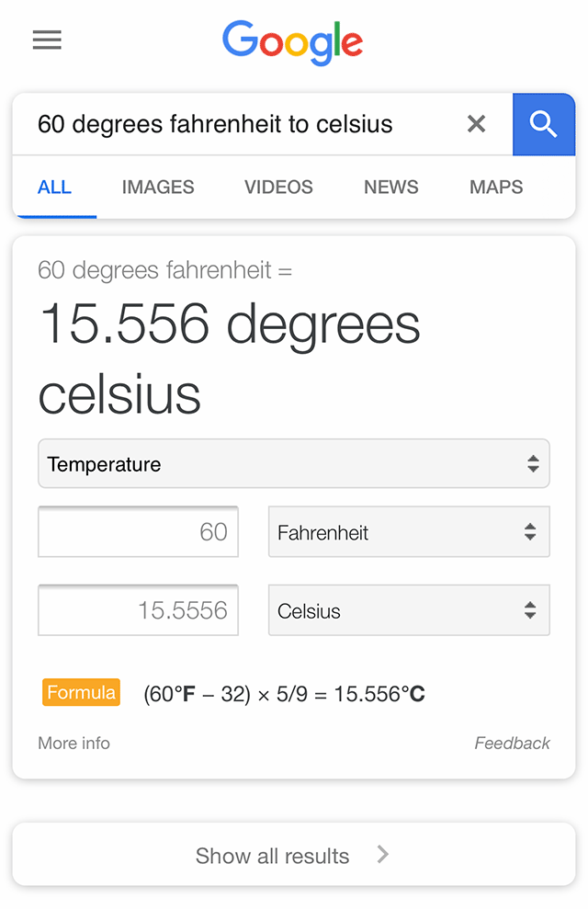588x909 pixels.
Task: Click the output field showing 15.5556
Action: pos(138,611)
